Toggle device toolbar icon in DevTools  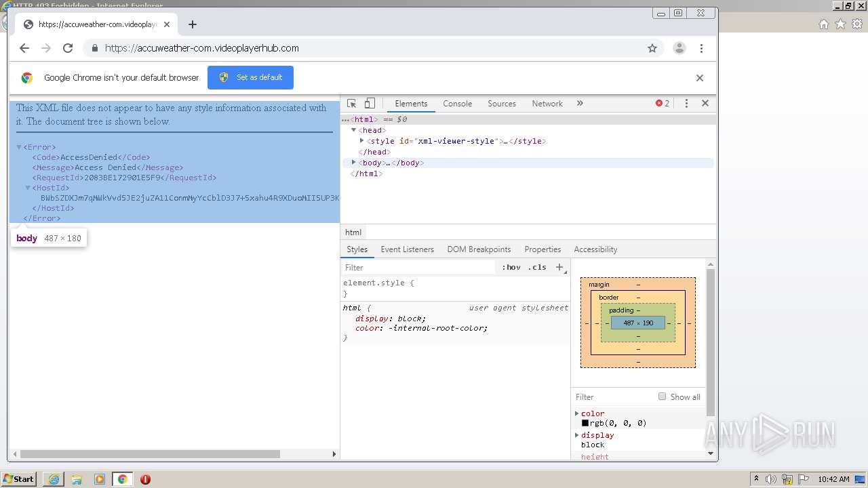coord(370,104)
